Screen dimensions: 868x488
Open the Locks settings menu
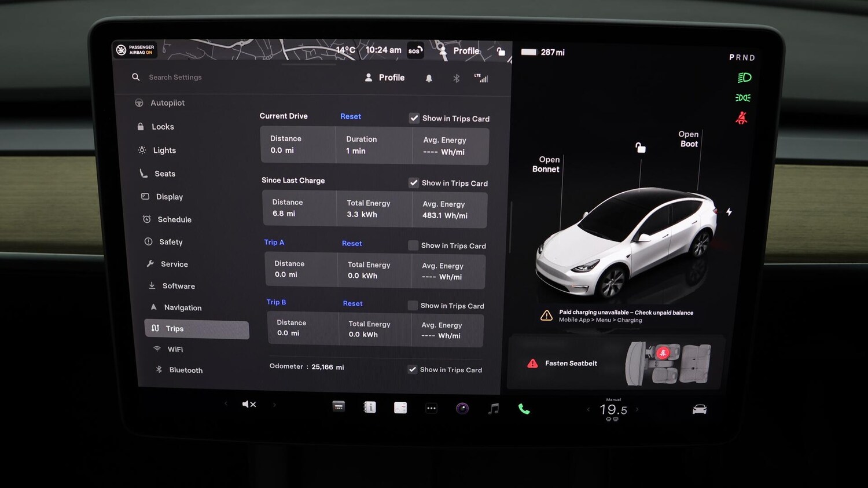coord(156,127)
